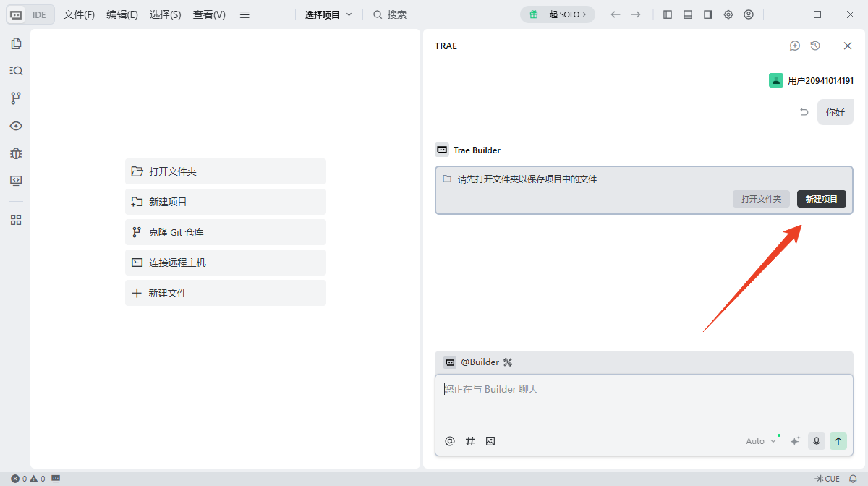
Task: Start a new chat in TRAE panel
Action: tap(795, 46)
